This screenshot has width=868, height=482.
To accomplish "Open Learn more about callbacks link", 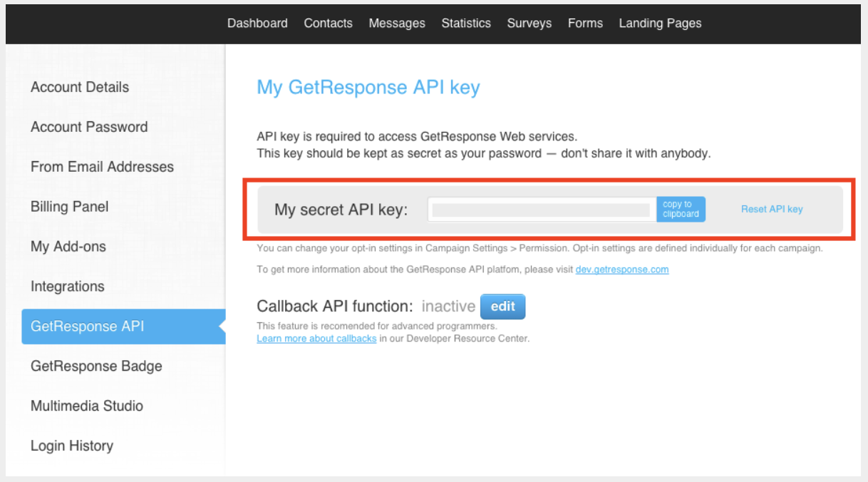I will [x=316, y=339].
